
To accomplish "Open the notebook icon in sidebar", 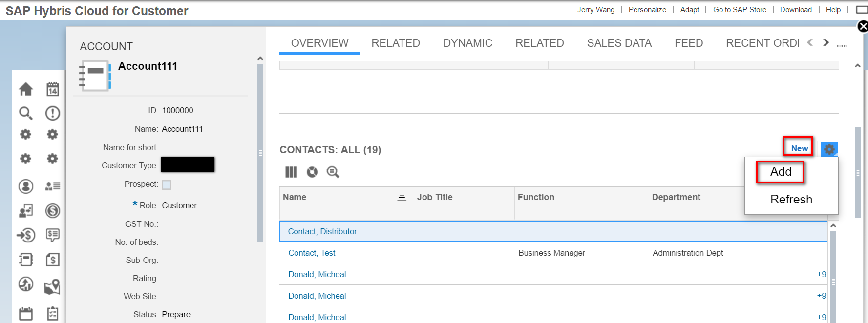I will (x=26, y=260).
